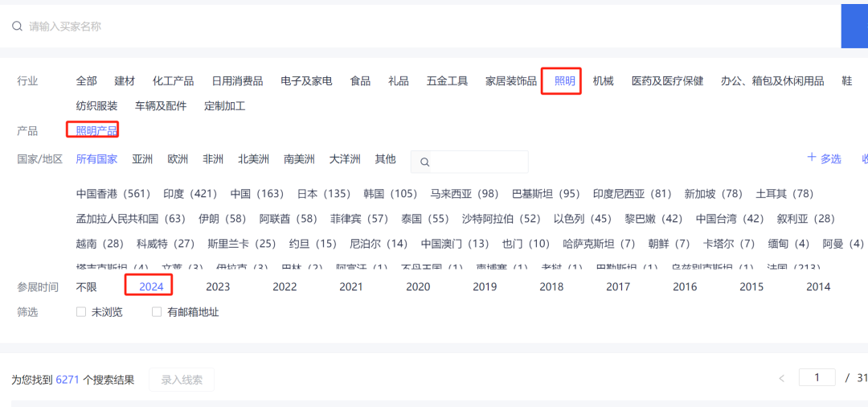Tick the 有邮箱地址 checkbox
Image resolution: width=868 pixels, height=407 pixels.
(x=157, y=312)
